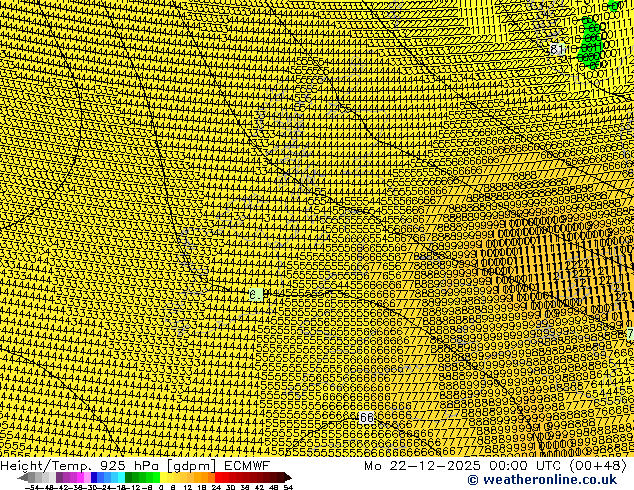
Task: Pick the cyan swatch in temperature legend
Action: (x=121, y=477)
